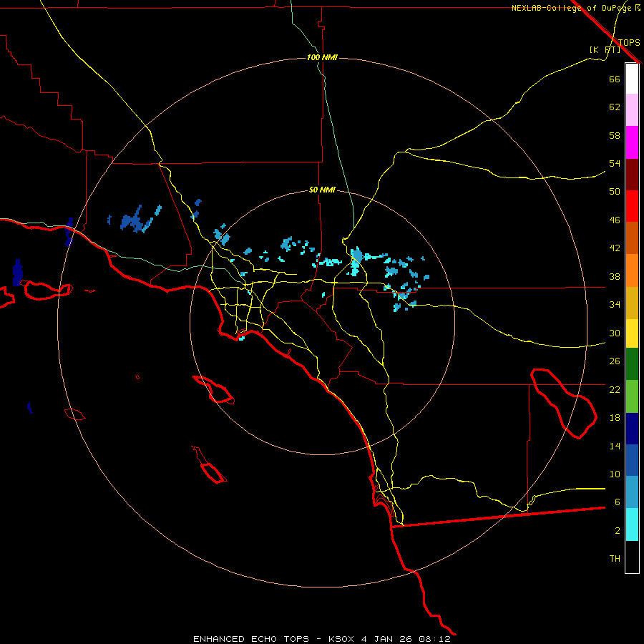The image size is (644, 644).
Task: Click the "18" legend value
Action: (615, 418)
